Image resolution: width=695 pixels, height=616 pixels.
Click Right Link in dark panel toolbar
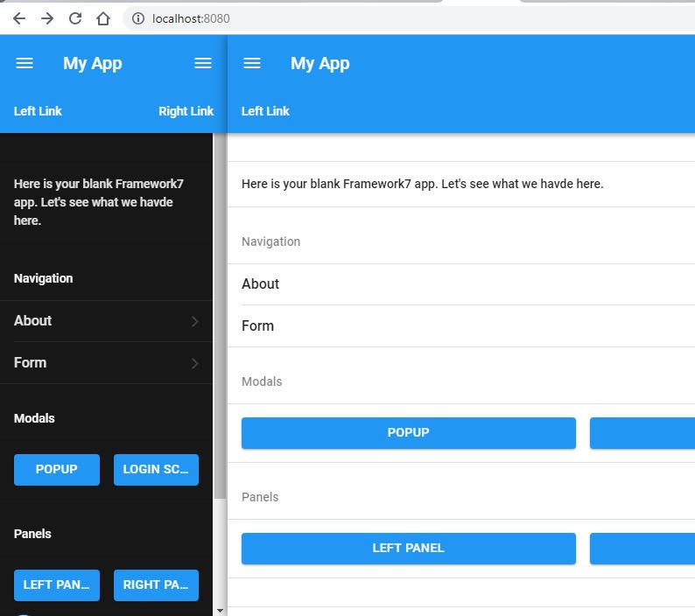pyautogui.click(x=186, y=111)
